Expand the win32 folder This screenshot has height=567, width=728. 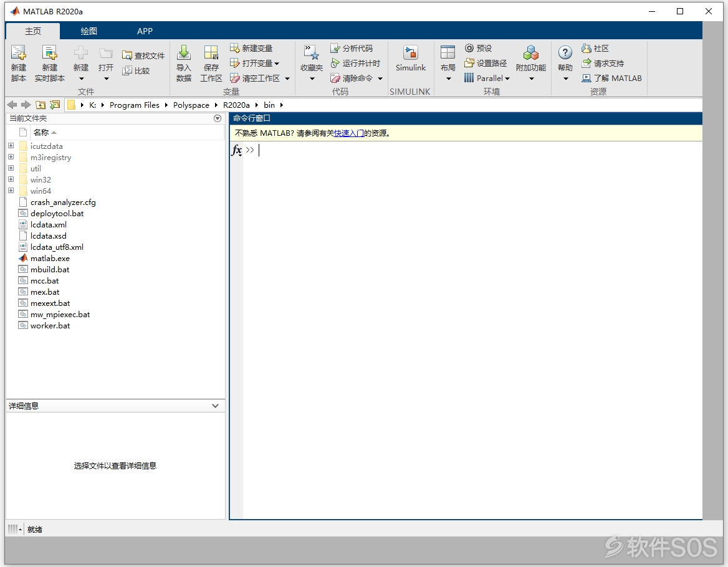coord(11,179)
